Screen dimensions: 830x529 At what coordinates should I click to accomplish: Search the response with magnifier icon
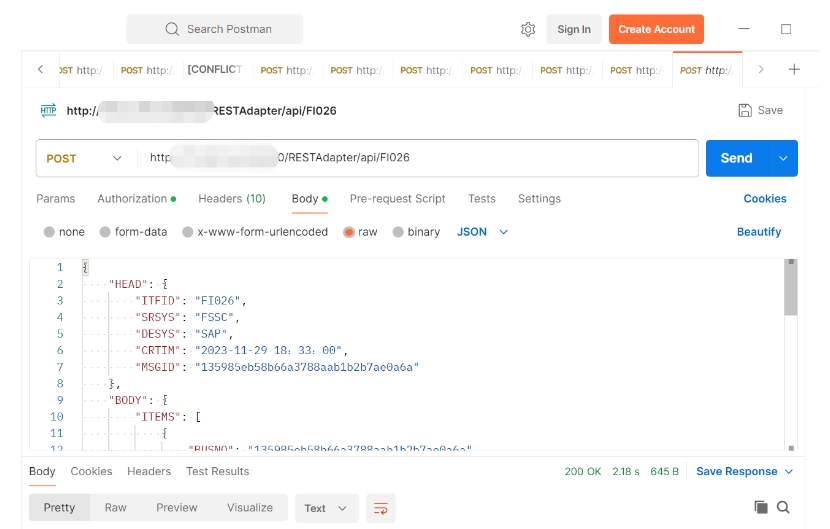pyautogui.click(x=783, y=508)
